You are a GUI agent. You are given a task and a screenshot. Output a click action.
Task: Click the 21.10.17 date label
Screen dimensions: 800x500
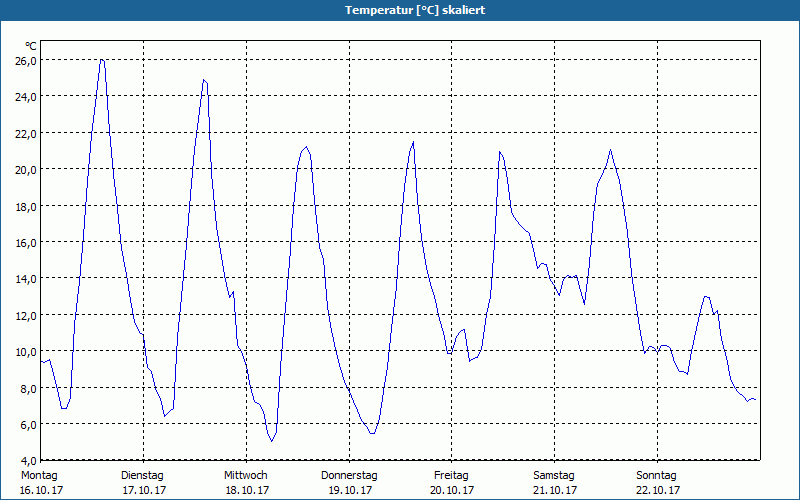pos(555,490)
